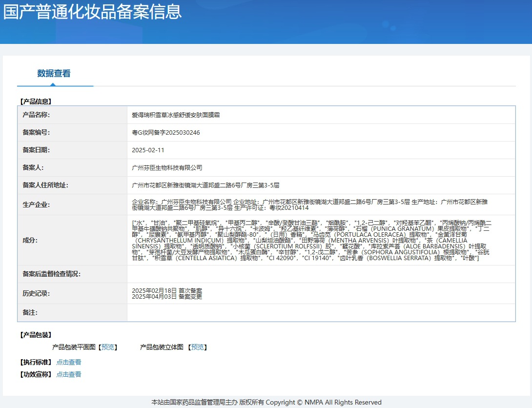The width and height of the screenshot is (532, 408).
Task: Click the 备案日期 row label
Action: (36, 150)
